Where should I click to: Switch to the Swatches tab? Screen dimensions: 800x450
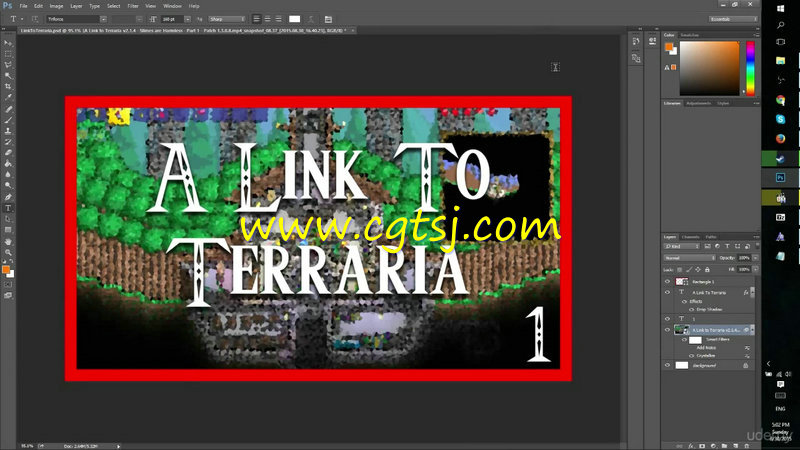coord(689,35)
